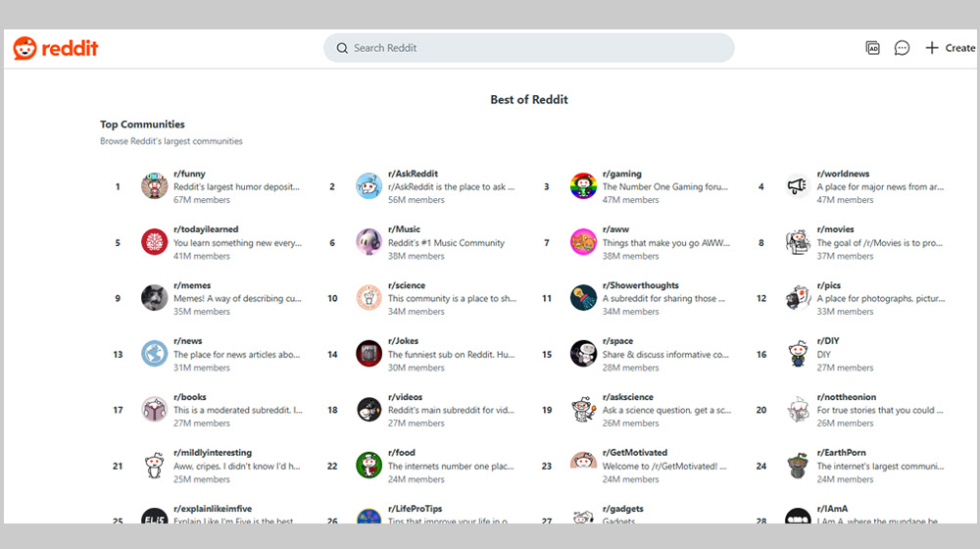The height and width of the screenshot is (549, 980).
Task: Go to the r/todayilearned link
Action: click(206, 229)
